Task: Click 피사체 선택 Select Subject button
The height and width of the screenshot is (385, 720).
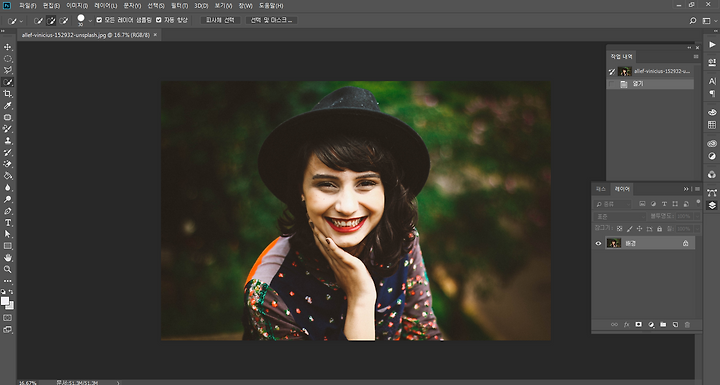Action: tap(220, 20)
